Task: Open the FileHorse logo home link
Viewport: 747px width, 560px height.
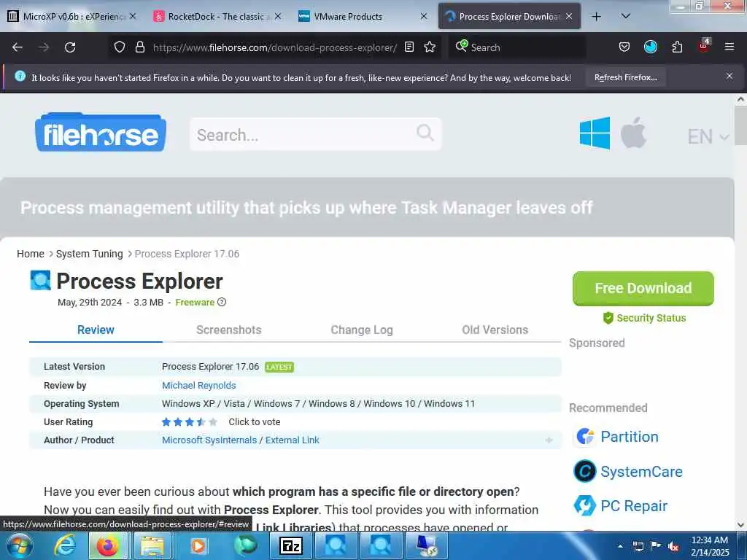Action: tap(101, 133)
